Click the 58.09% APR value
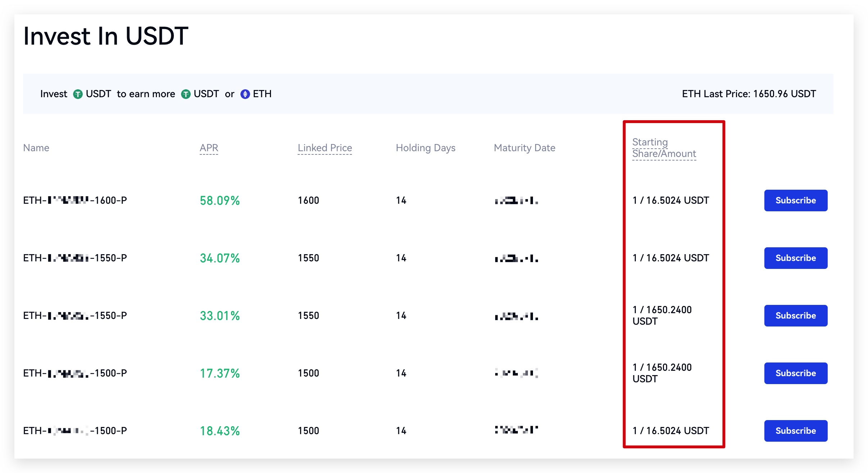 [220, 201]
